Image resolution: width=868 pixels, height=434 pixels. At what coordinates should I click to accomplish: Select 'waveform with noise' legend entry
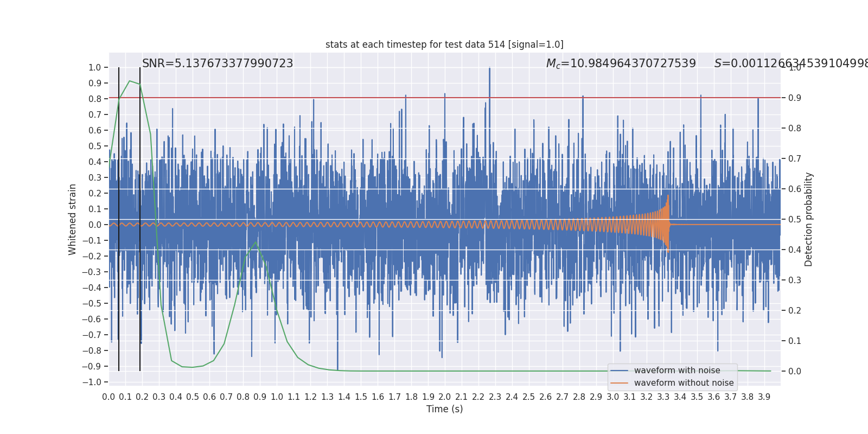[677, 371]
